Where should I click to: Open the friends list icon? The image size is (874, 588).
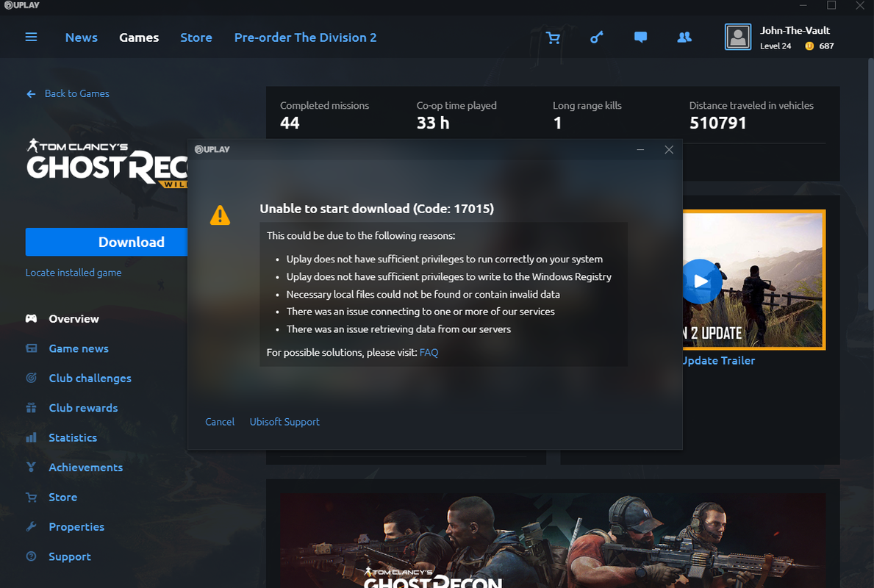(684, 37)
